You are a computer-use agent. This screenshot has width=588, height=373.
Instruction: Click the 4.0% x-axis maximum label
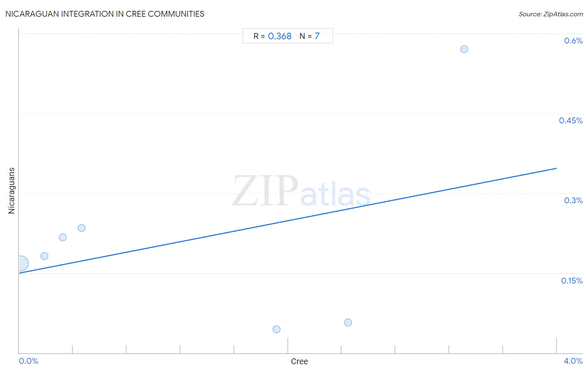click(573, 361)
